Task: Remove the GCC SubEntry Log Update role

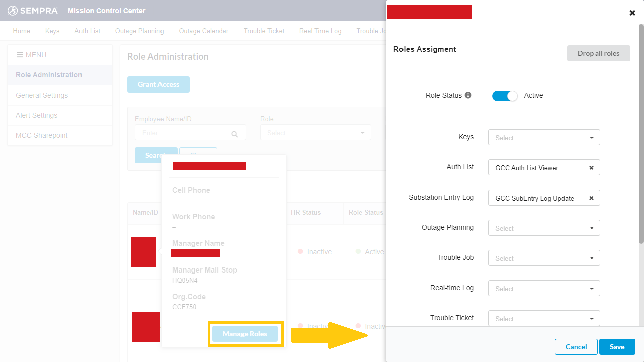Action: 591,198
